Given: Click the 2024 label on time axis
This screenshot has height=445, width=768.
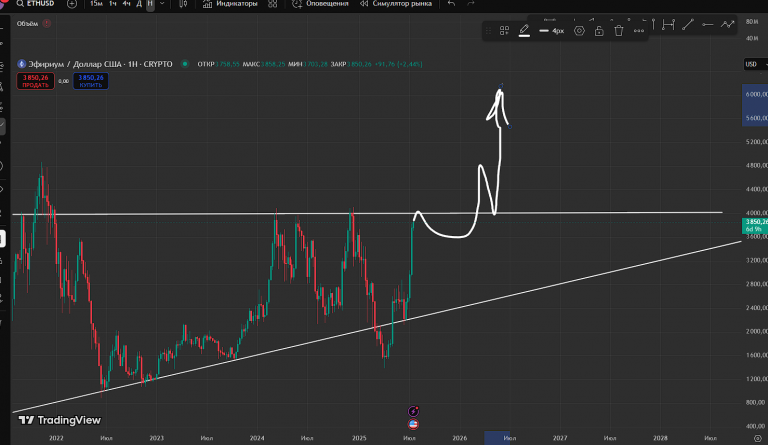Looking at the screenshot, I should click(x=257, y=438).
